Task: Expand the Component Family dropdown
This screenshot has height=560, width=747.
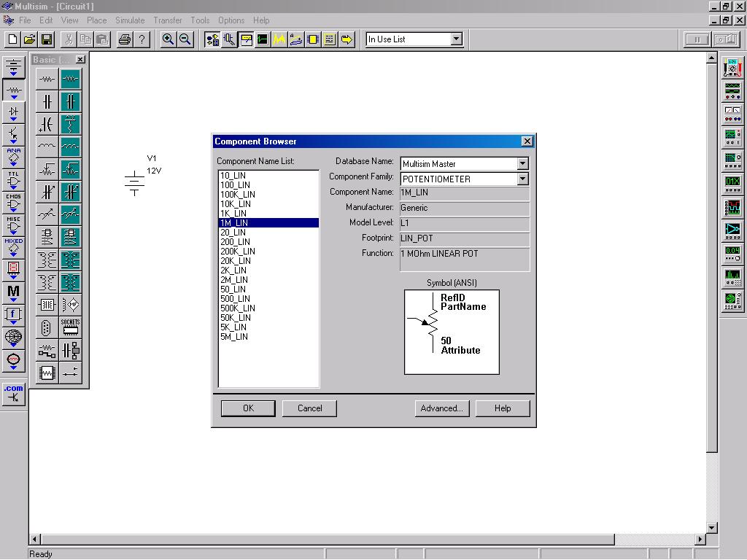Action: pyautogui.click(x=522, y=179)
